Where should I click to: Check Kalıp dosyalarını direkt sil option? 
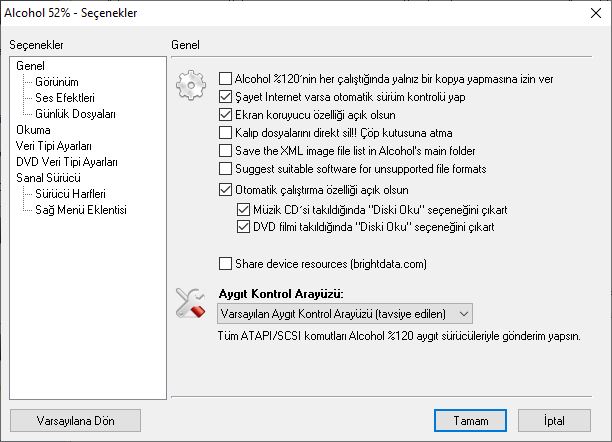coord(225,132)
